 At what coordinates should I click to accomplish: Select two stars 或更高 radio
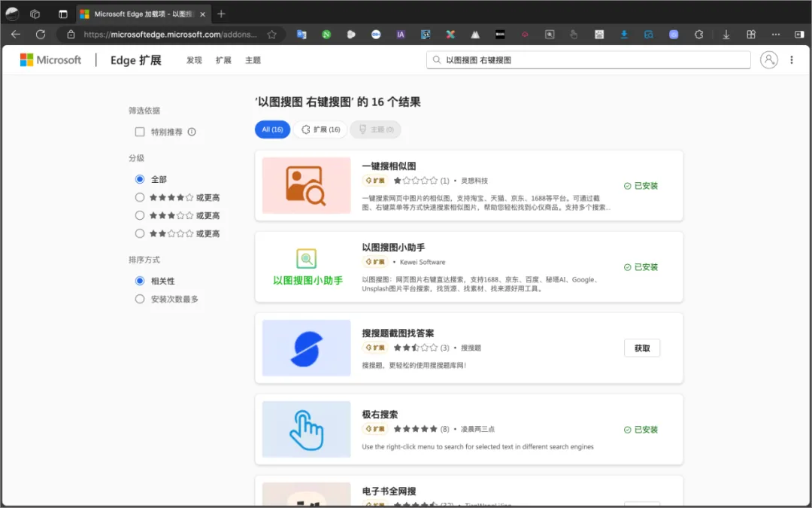coord(139,233)
